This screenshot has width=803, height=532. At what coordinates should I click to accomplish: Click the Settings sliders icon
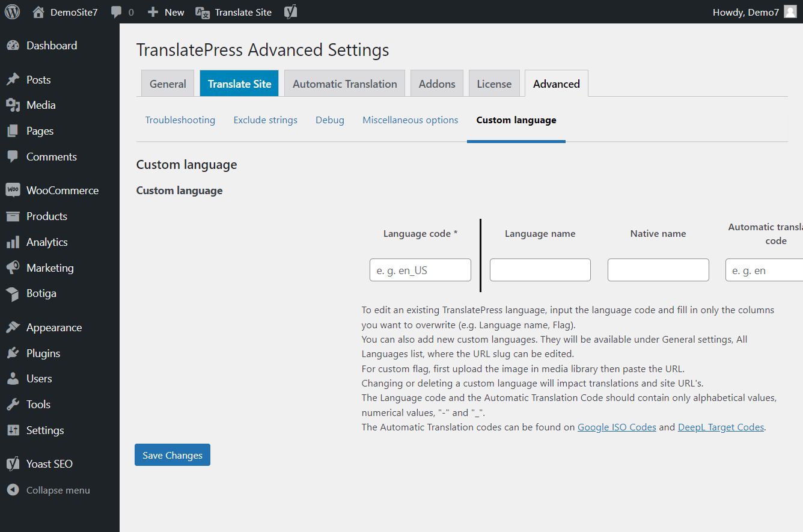13,430
